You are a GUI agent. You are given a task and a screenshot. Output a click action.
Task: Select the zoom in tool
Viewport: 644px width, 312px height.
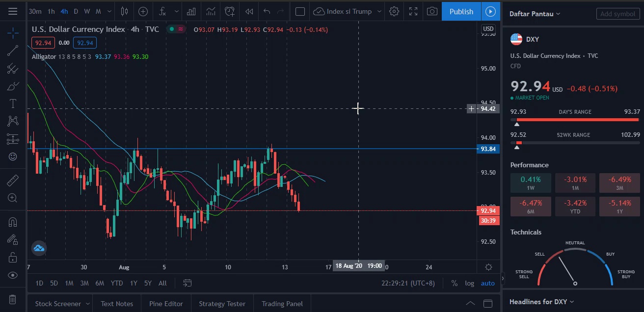pos(13,198)
